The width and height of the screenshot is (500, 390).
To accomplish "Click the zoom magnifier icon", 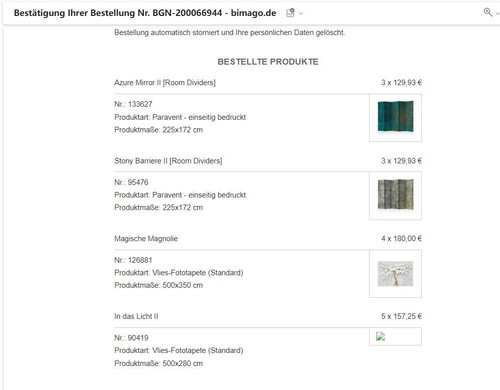I will point(488,12).
